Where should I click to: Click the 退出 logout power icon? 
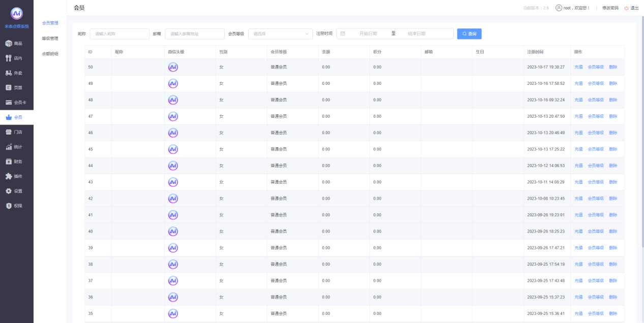tap(627, 8)
